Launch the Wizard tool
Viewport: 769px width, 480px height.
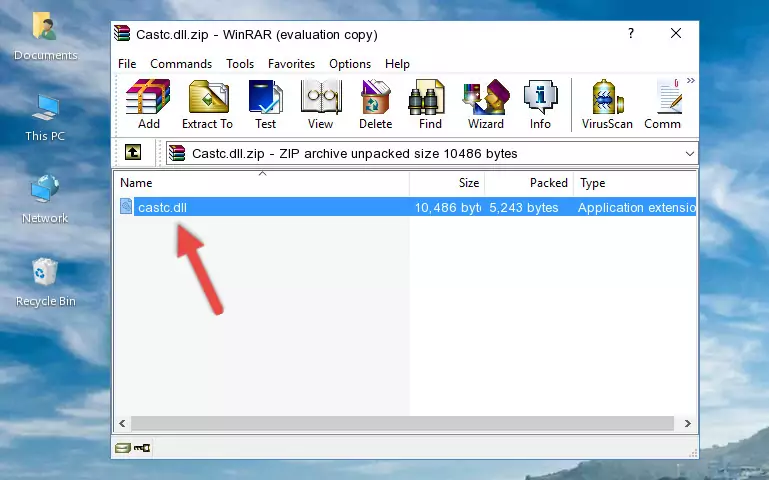(486, 104)
